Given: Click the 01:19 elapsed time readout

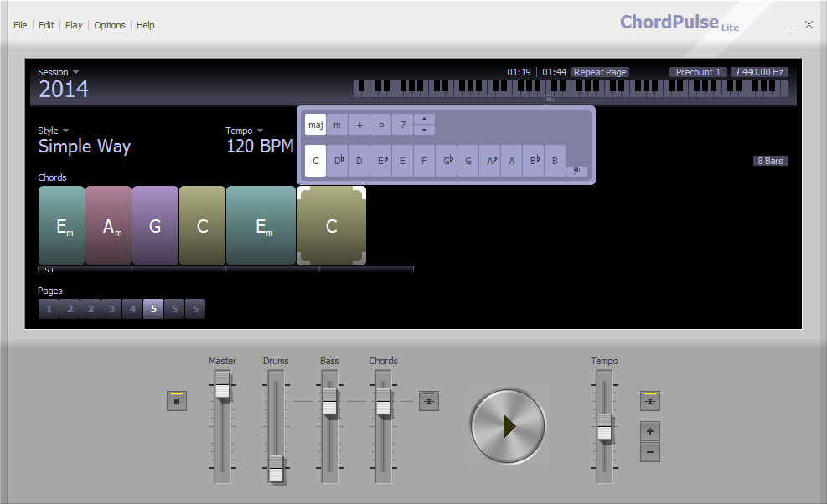Looking at the screenshot, I should coord(519,72).
